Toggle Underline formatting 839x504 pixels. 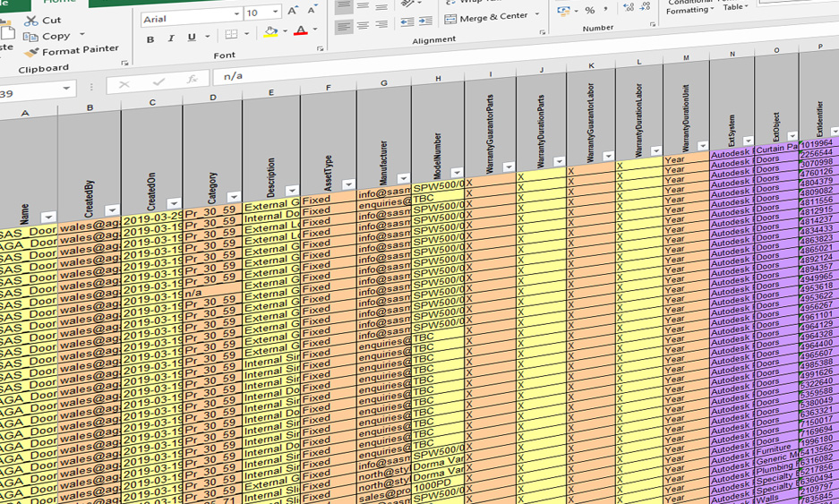191,38
